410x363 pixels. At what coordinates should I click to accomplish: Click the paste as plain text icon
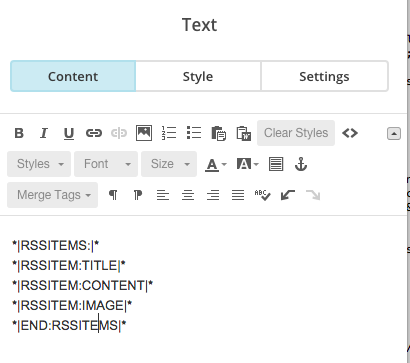click(219, 133)
